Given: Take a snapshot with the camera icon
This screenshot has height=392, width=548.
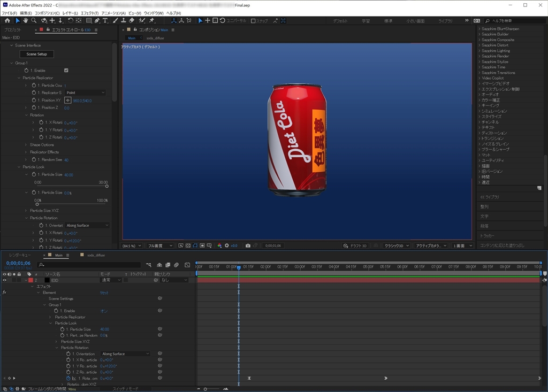Looking at the screenshot, I should (x=248, y=245).
